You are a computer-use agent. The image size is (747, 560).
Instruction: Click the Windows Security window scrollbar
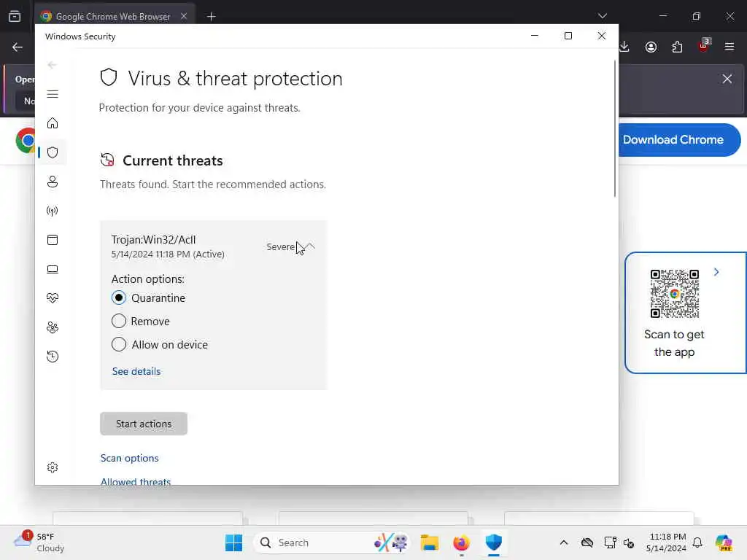click(614, 128)
